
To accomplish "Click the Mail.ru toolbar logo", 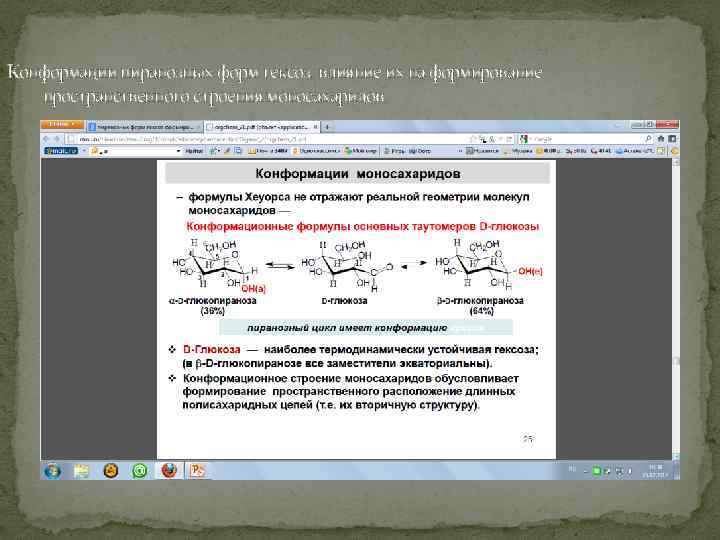I will click(61, 151).
